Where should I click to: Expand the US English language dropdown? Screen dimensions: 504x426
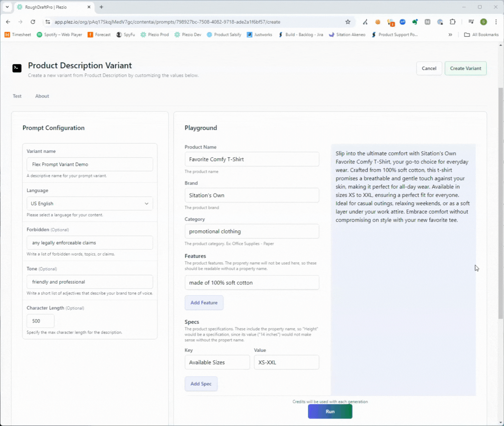90,204
